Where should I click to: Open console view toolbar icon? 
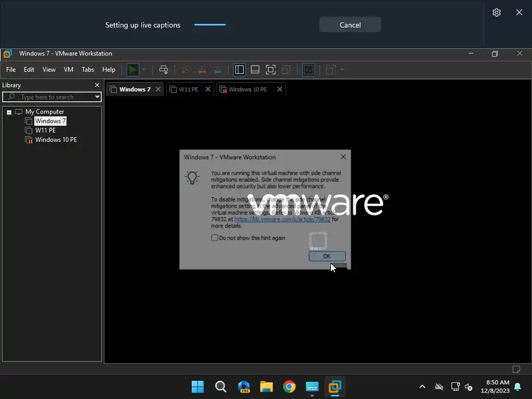[309, 70]
